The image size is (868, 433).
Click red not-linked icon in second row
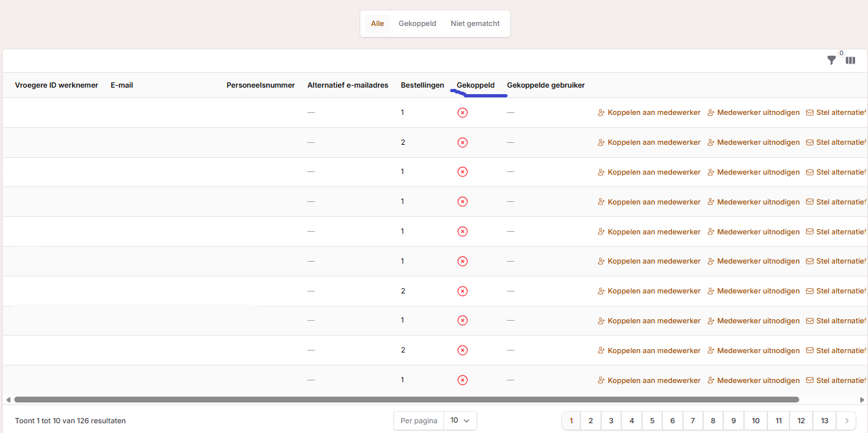pos(462,143)
